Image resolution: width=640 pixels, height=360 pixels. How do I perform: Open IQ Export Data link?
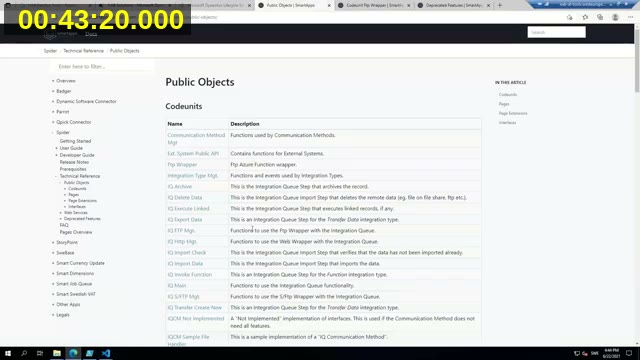[184, 220]
